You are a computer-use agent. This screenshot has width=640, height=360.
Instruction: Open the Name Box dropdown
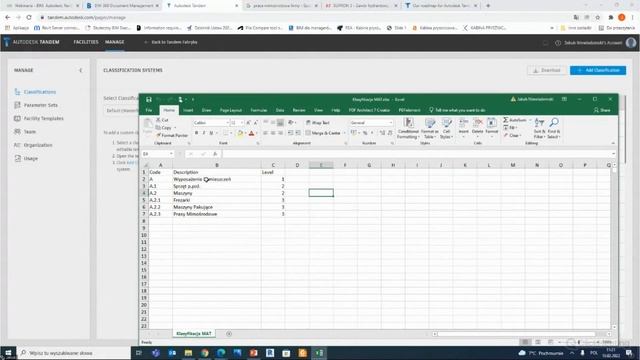[x=171, y=154]
